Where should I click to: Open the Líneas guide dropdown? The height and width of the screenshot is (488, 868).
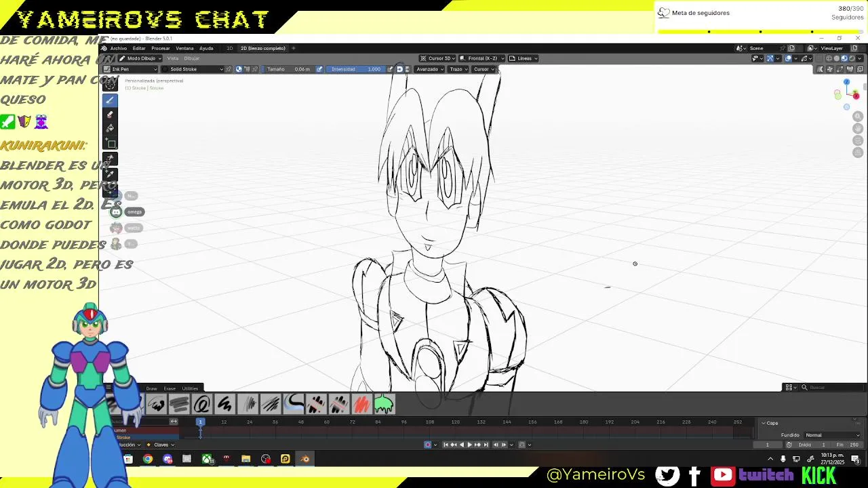coord(524,58)
